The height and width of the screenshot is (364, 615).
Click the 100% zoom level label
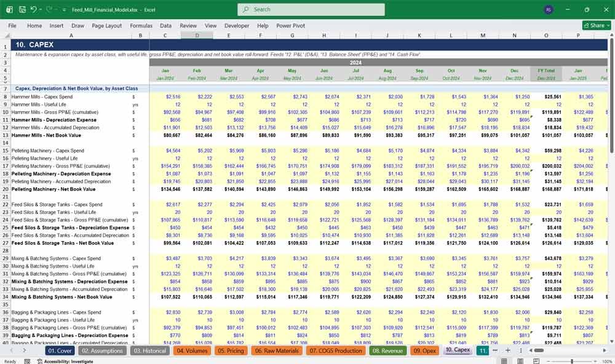(607, 362)
